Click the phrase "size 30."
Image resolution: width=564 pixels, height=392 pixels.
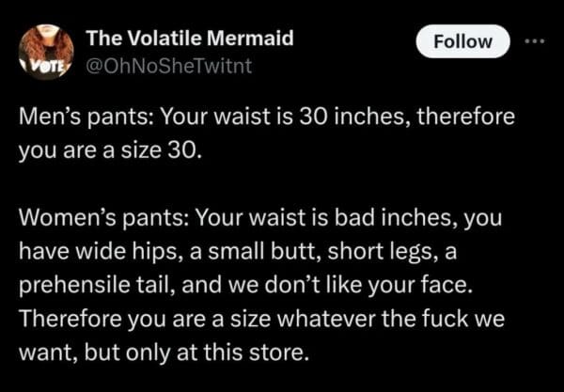click(168, 150)
